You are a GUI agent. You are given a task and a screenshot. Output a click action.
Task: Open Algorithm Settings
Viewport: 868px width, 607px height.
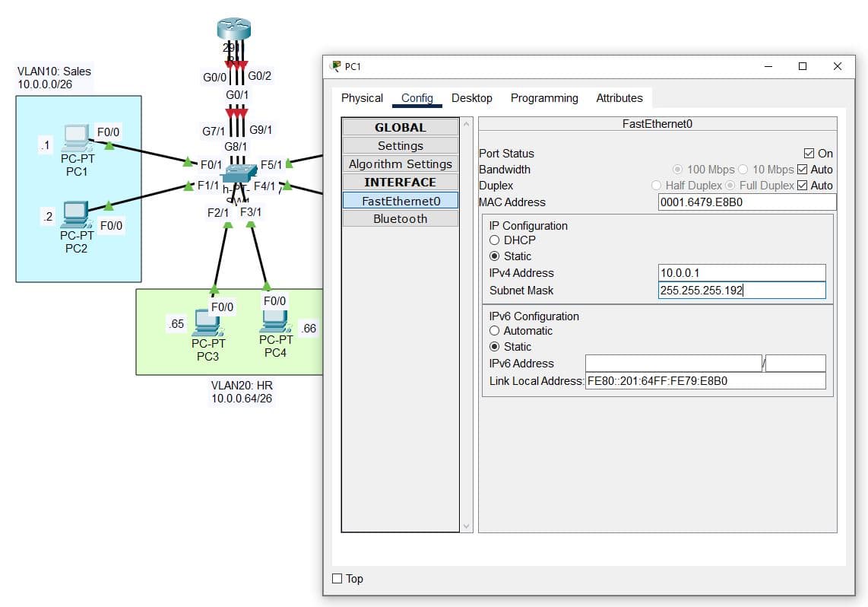401,164
